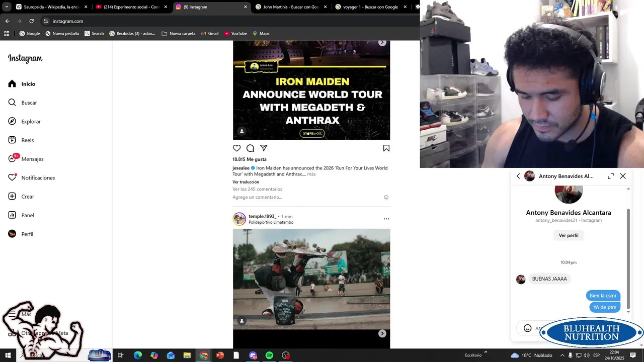Open emoji picker beside comment field
The height and width of the screenshot is (362, 644).
pyautogui.click(x=386, y=197)
